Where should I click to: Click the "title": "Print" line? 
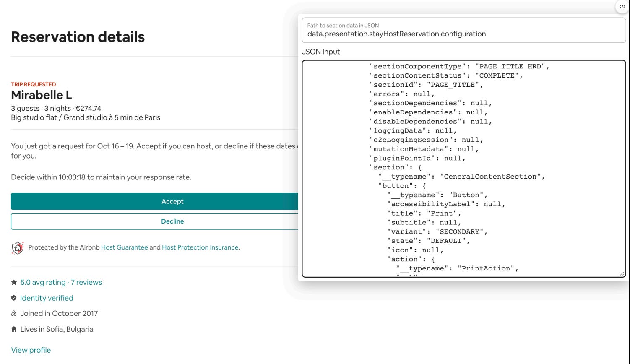(424, 213)
